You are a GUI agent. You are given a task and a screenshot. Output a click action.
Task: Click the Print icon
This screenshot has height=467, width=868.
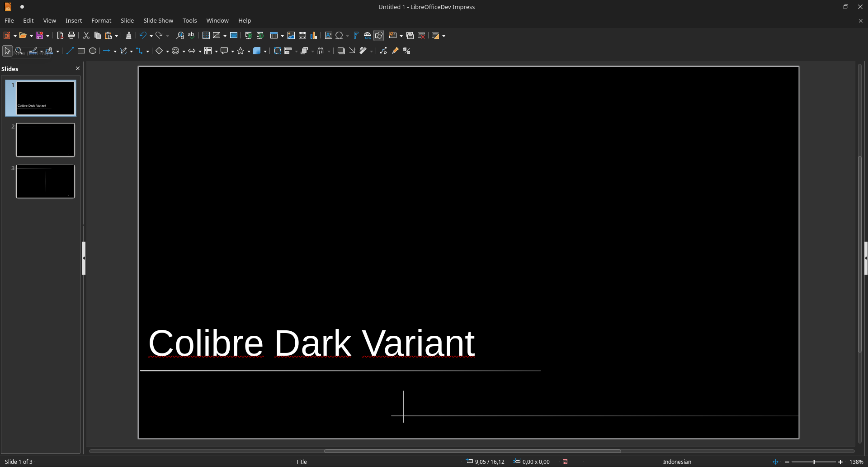(x=71, y=36)
